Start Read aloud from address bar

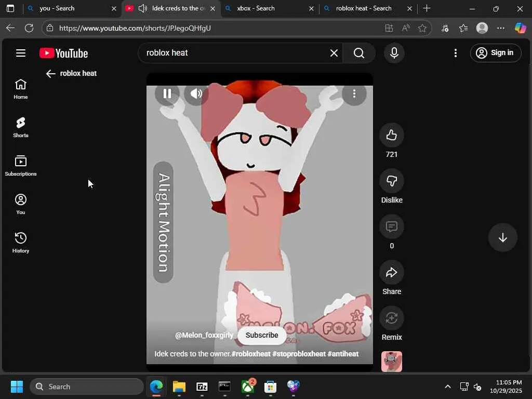[x=406, y=28]
